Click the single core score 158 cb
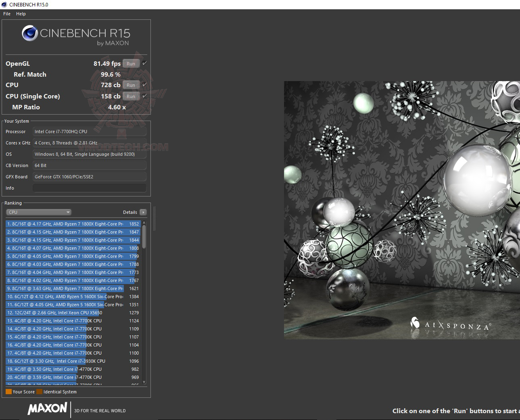520x420 pixels. click(111, 96)
